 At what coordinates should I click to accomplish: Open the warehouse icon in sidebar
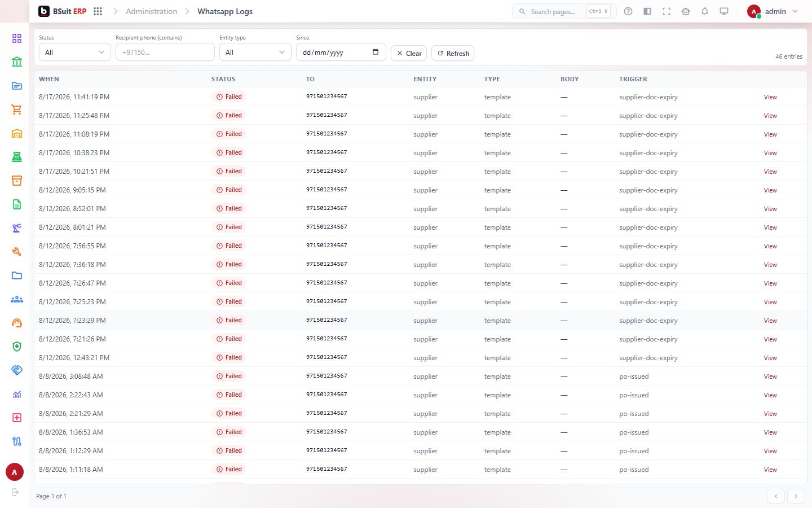[x=17, y=133]
